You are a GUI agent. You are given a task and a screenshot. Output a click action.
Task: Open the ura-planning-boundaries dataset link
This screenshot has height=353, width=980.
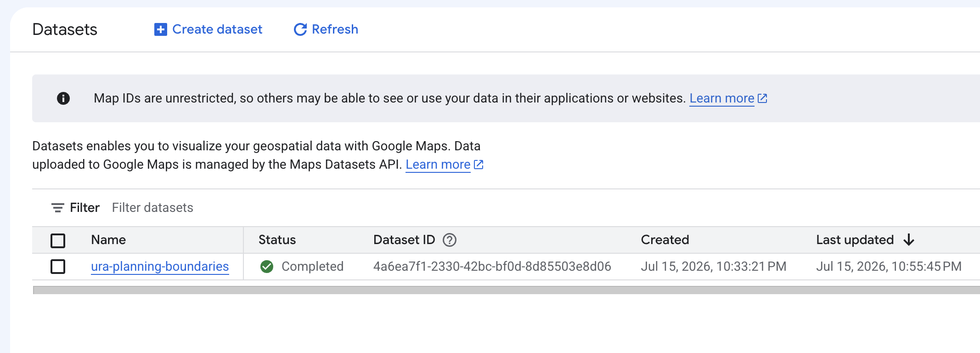[x=160, y=267]
